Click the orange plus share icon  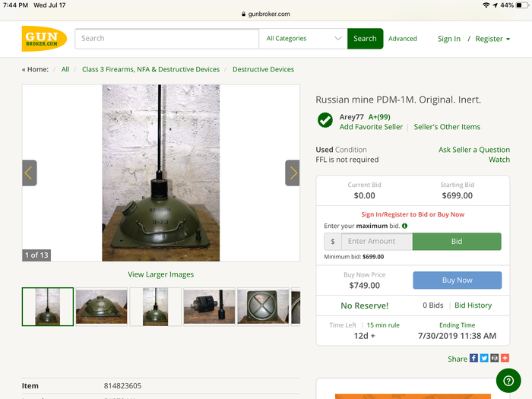click(505, 358)
